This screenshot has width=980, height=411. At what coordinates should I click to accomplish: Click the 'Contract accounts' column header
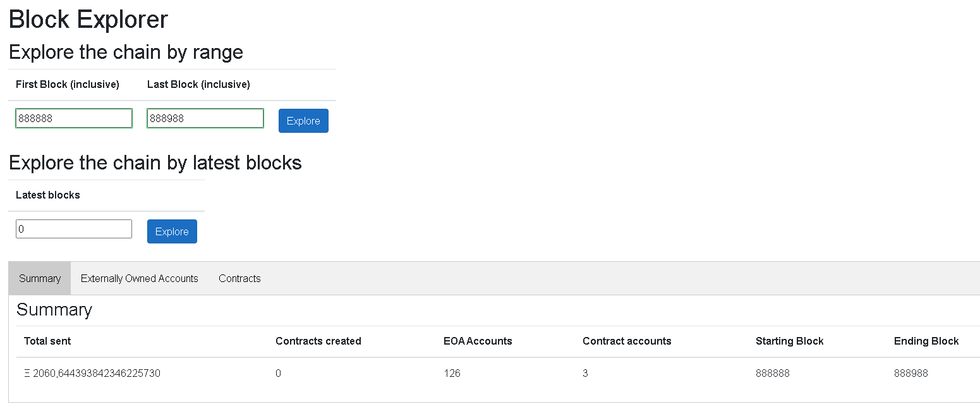tap(627, 341)
